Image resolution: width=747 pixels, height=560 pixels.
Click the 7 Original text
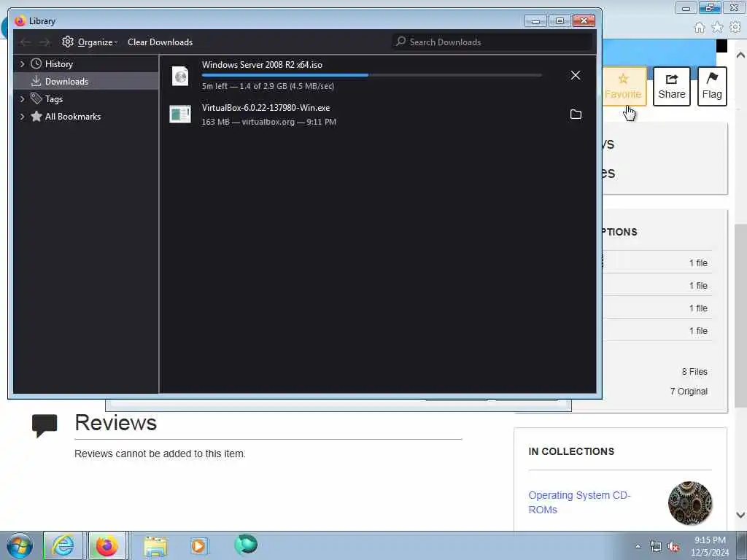click(689, 392)
